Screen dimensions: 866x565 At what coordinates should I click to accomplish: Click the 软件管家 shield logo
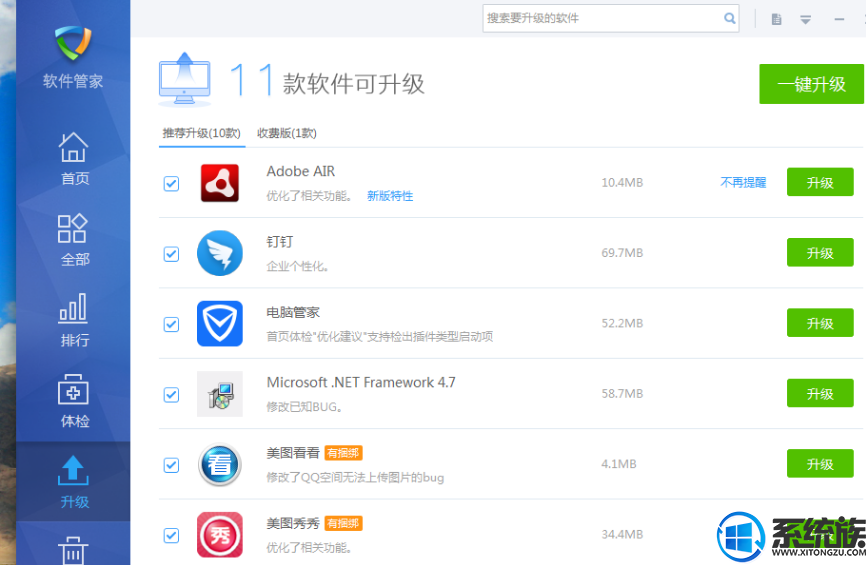(73, 43)
